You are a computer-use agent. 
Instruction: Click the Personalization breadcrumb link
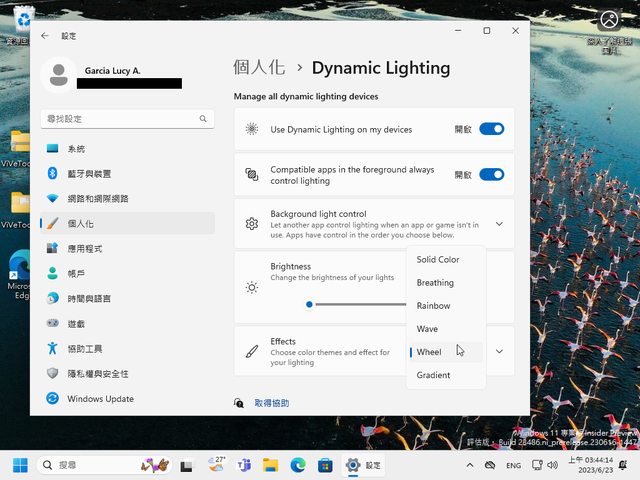click(x=259, y=68)
